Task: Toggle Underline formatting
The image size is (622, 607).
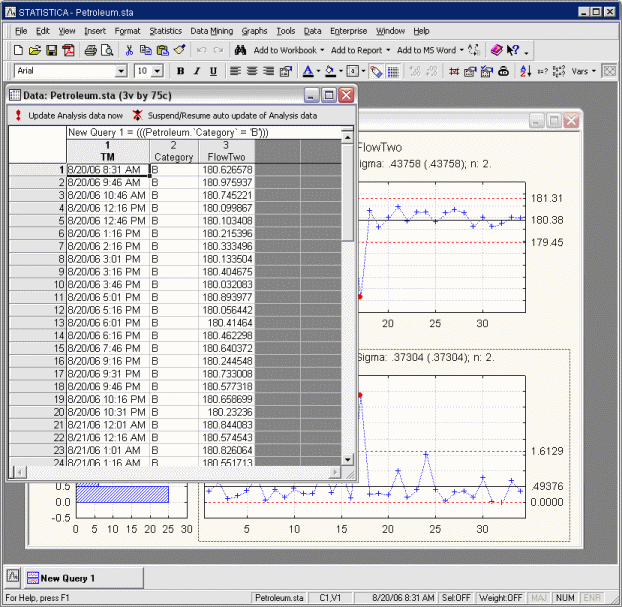Action: [x=213, y=71]
